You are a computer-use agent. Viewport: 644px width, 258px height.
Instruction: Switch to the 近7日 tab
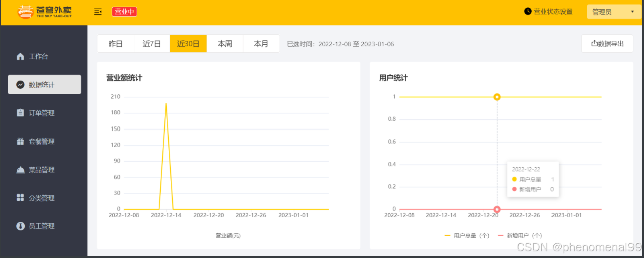tap(152, 44)
